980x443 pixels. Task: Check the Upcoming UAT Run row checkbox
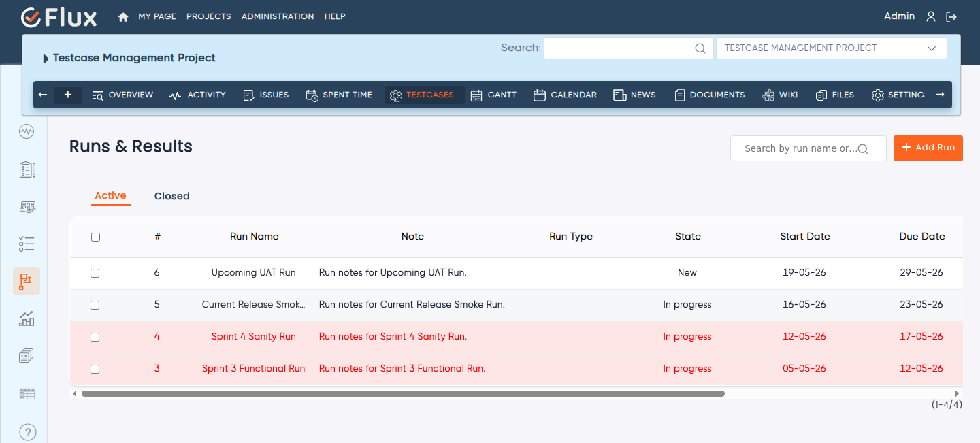pos(95,273)
